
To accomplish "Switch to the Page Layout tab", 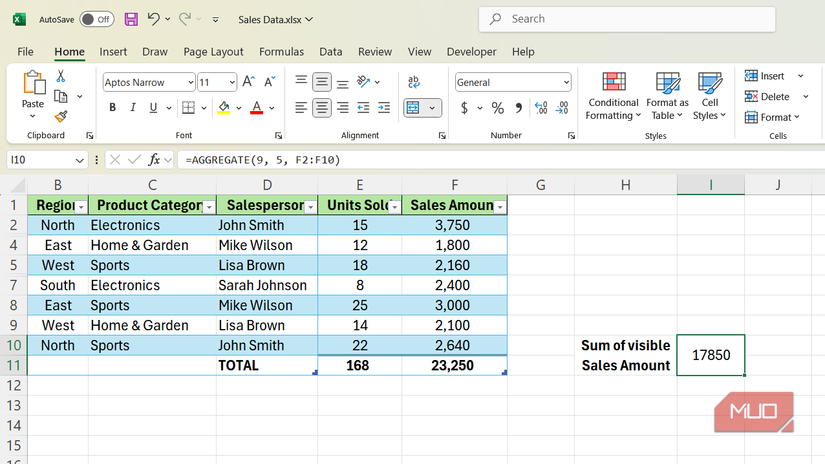I will click(213, 52).
